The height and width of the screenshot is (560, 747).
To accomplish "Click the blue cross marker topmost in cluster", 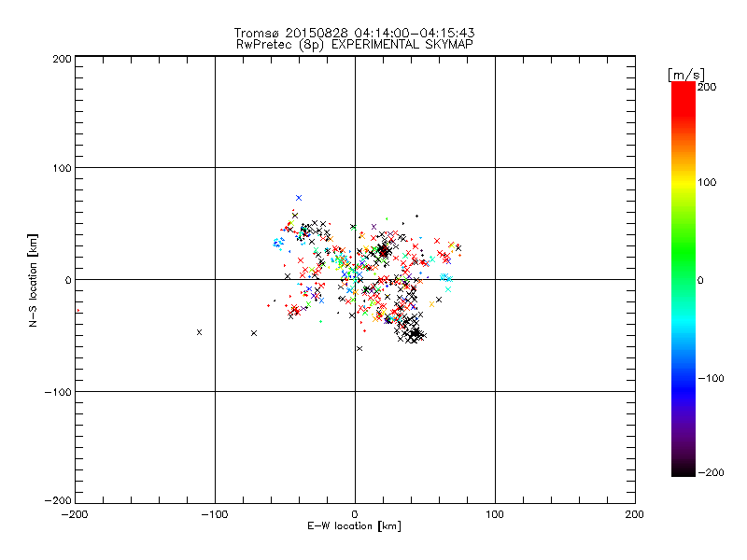I will point(299,198).
